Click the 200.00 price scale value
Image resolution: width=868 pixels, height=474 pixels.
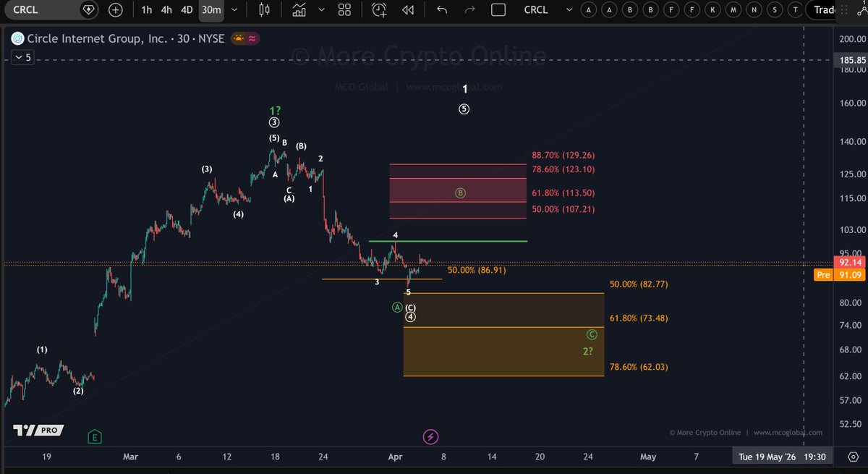click(853, 38)
